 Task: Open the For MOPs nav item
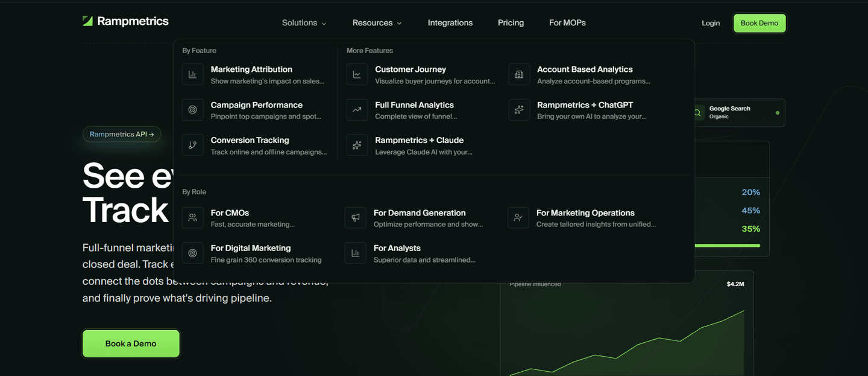[x=567, y=23]
